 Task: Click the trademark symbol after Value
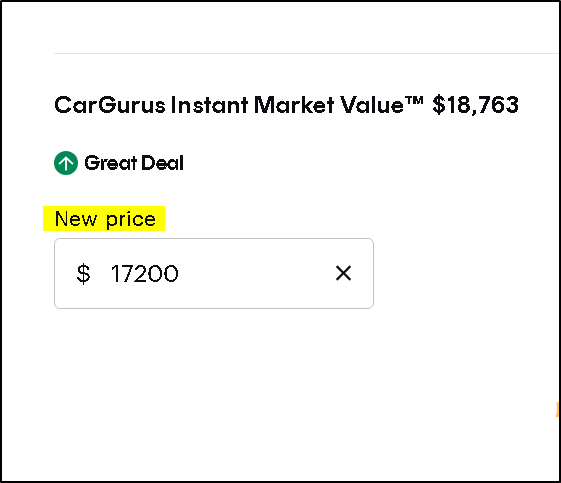[x=414, y=101]
